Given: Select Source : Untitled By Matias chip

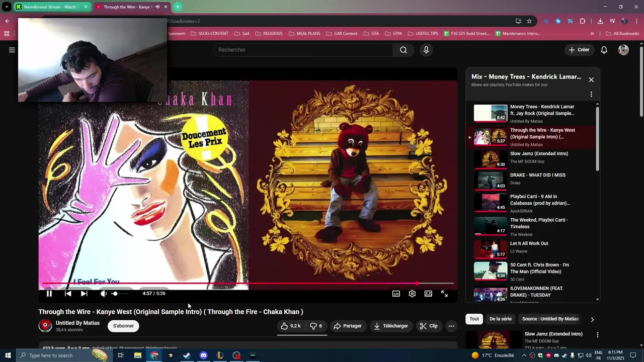Looking at the screenshot, I should 550,319.
